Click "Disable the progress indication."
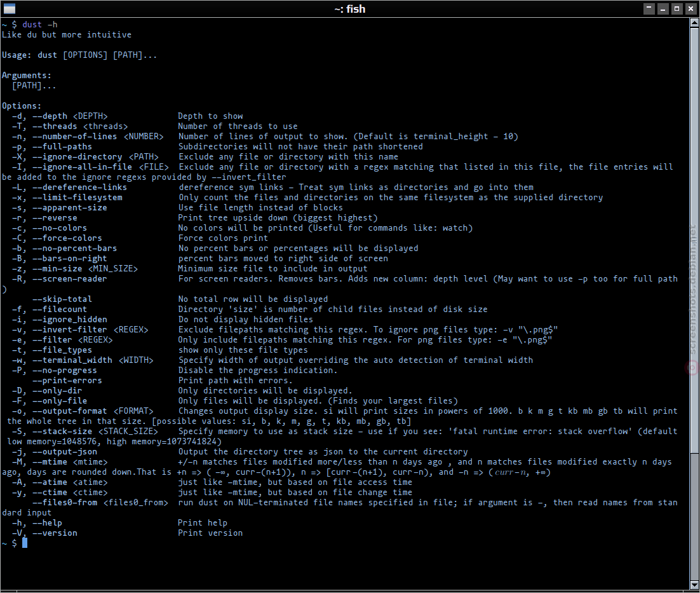The width and height of the screenshot is (700, 593). (x=258, y=371)
